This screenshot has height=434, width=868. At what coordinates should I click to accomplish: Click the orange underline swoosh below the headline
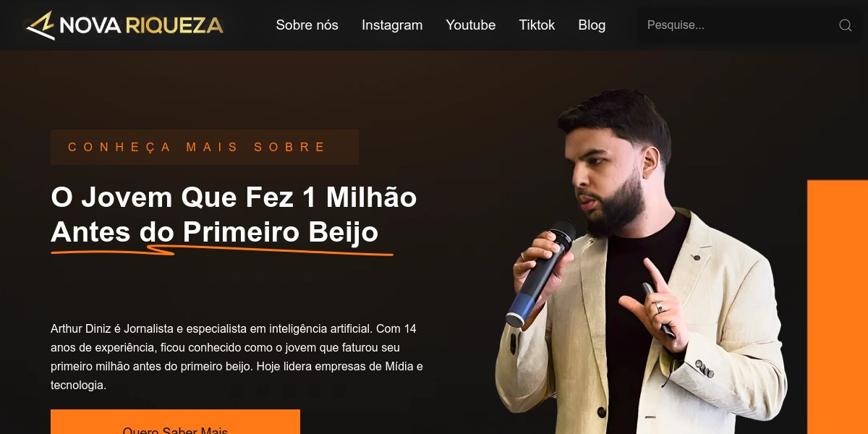click(222, 251)
